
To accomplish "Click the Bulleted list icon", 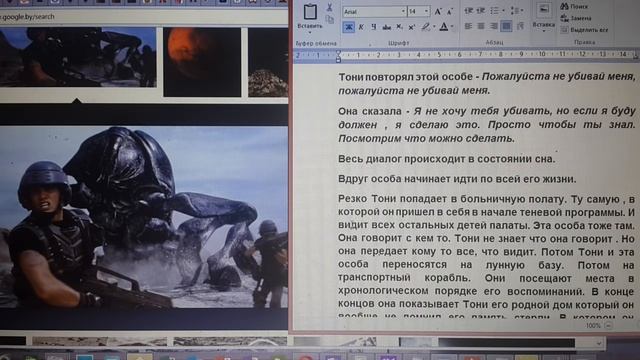I will coord(494,11).
